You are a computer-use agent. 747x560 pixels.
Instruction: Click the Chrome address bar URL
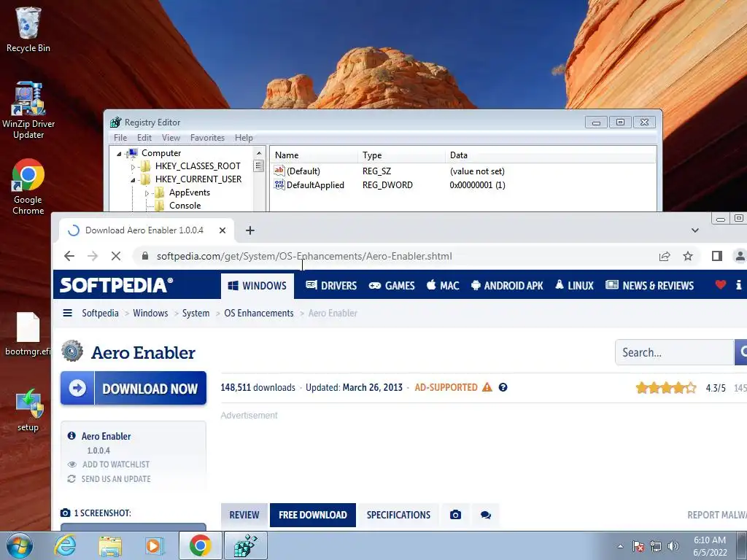pos(304,256)
